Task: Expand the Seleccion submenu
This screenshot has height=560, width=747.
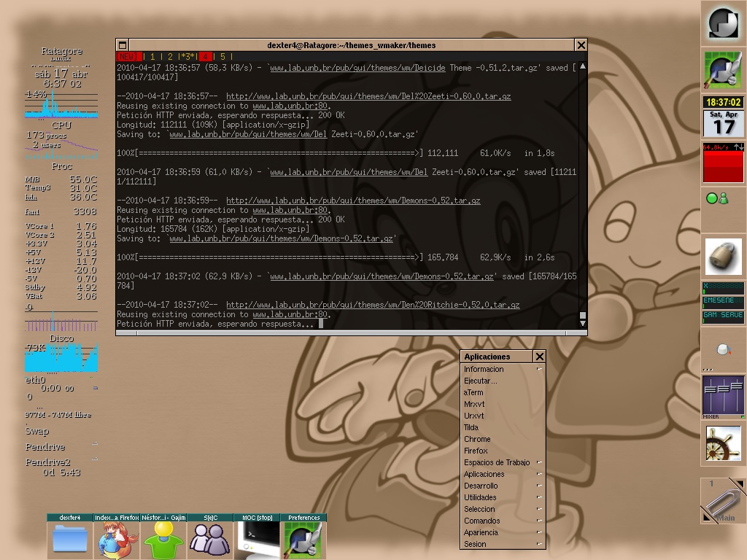Action: (x=503, y=509)
